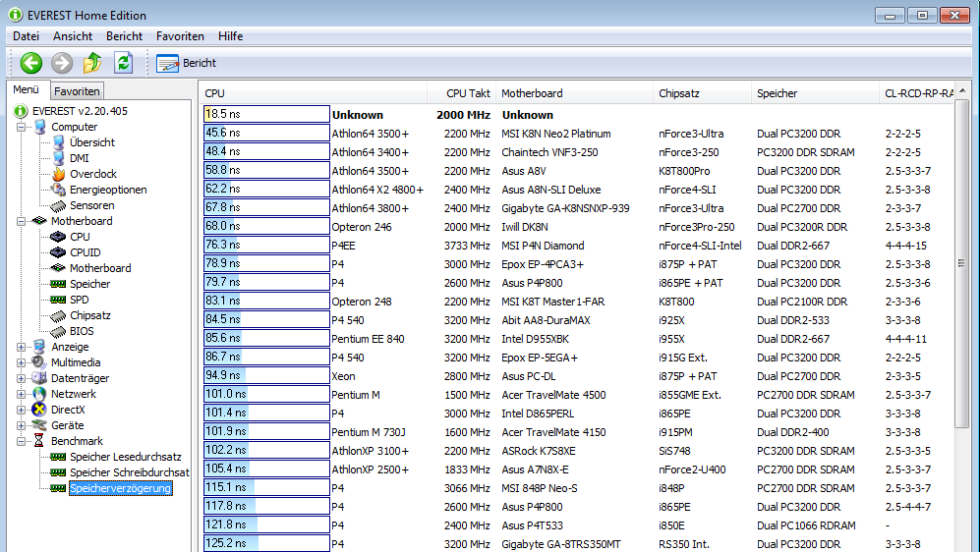Viewport: 980px width, 552px height.
Task: Click the Refresh icon in toolbar
Action: pyautogui.click(x=123, y=63)
